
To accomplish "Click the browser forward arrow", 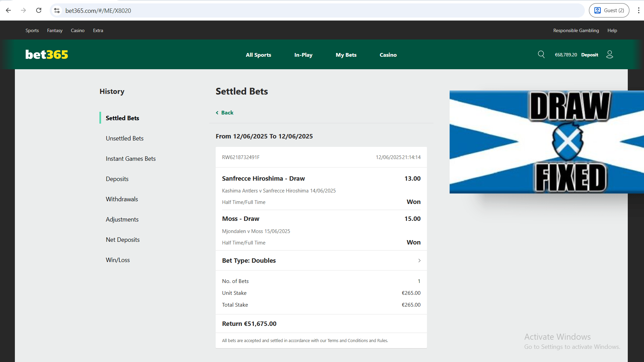I will point(23,10).
